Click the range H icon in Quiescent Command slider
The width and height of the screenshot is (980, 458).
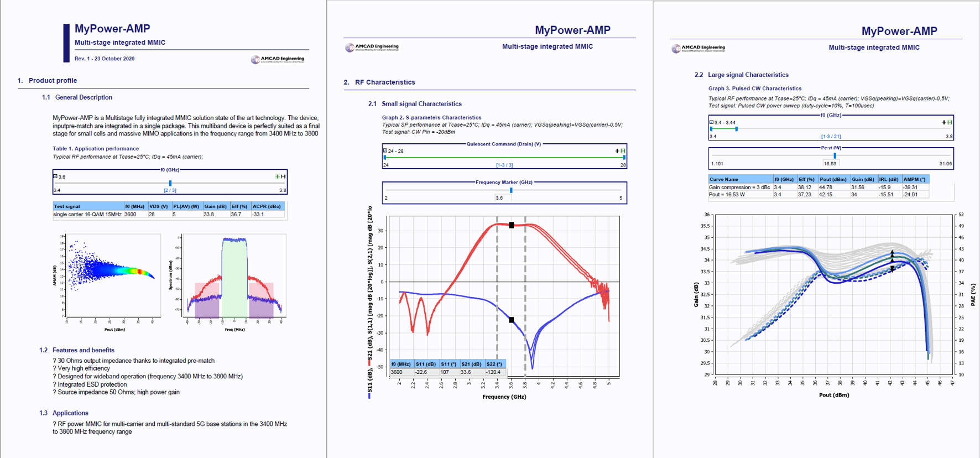[623, 150]
